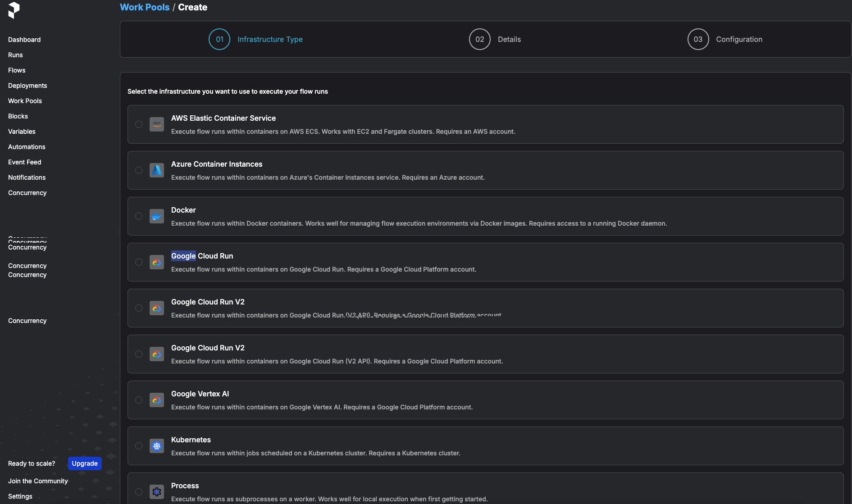
Task: Click the Work Pools breadcrumb link
Action: [145, 7]
